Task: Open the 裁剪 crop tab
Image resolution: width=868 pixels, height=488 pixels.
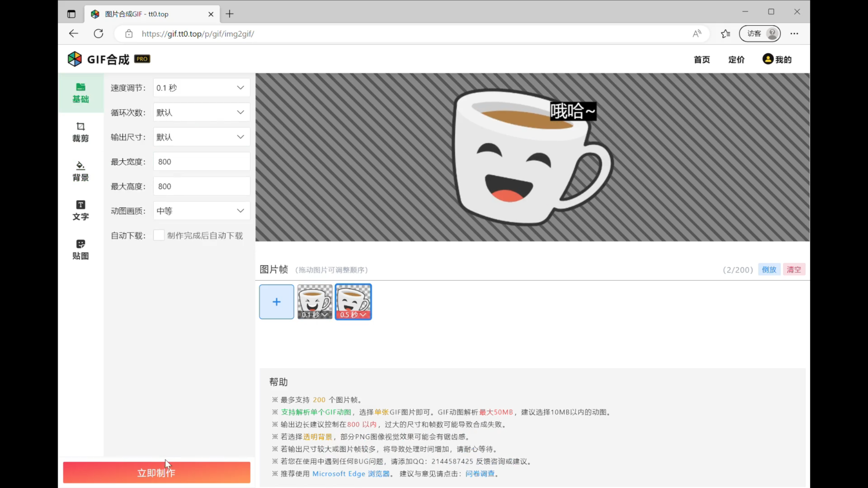Action: [80, 132]
